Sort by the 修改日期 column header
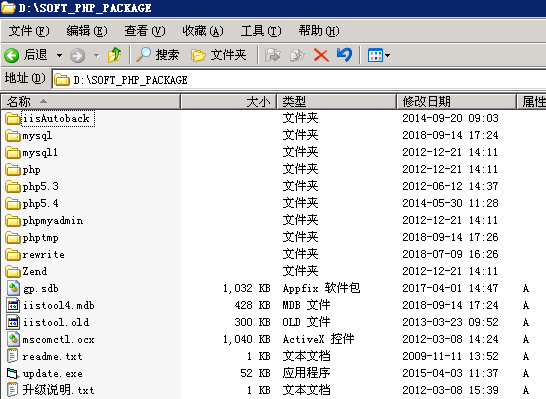The width and height of the screenshot is (546, 399). click(456, 102)
